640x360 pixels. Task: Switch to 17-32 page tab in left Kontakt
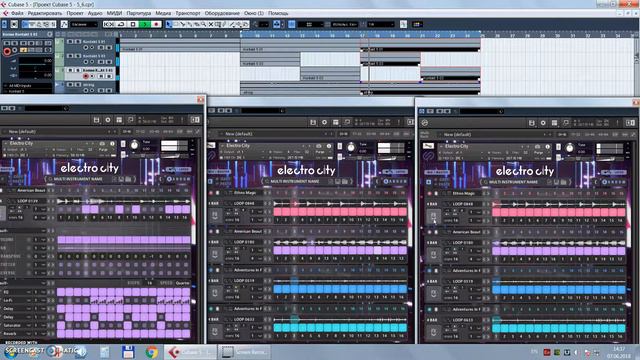coord(140,131)
